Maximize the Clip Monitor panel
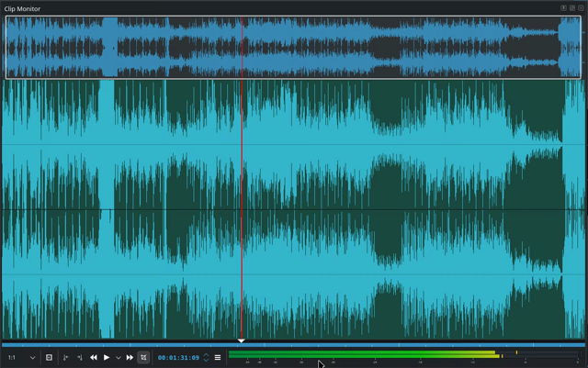Image resolution: width=588 pixels, height=368 pixels. point(571,7)
